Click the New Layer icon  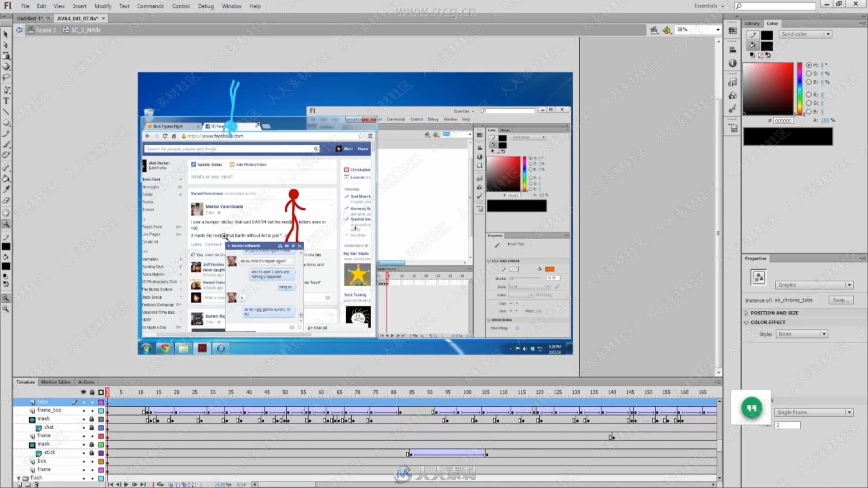(x=19, y=484)
